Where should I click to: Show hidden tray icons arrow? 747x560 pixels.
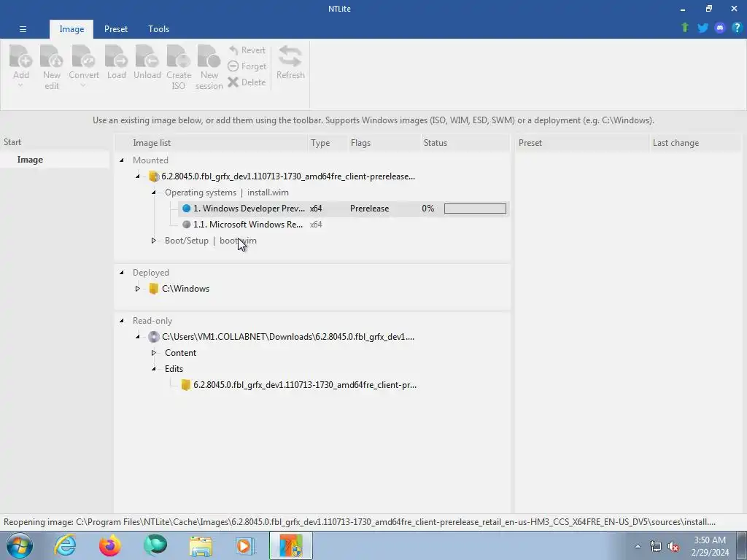coord(638,546)
